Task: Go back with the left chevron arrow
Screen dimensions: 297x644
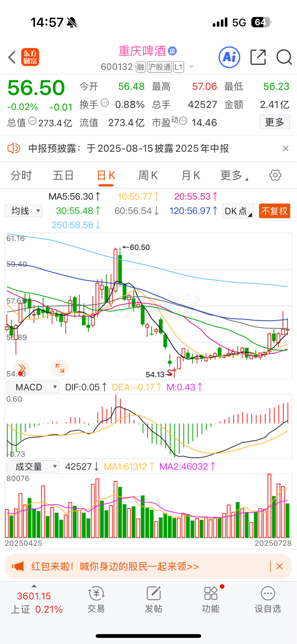Action: pos(12,57)
